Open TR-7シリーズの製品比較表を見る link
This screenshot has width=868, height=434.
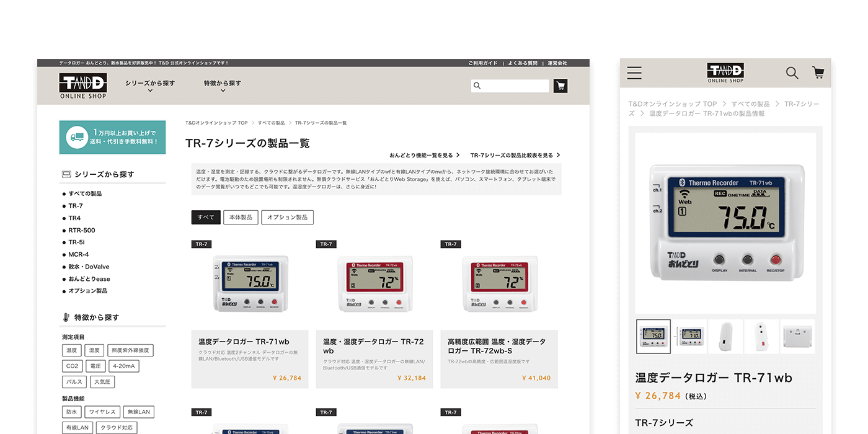[x=515, y=155]
